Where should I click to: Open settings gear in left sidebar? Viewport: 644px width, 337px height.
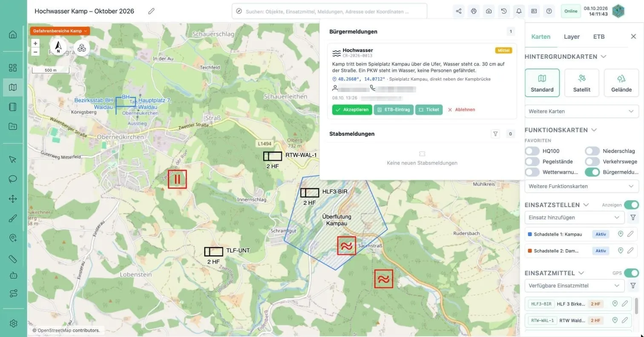coord(13,324)
